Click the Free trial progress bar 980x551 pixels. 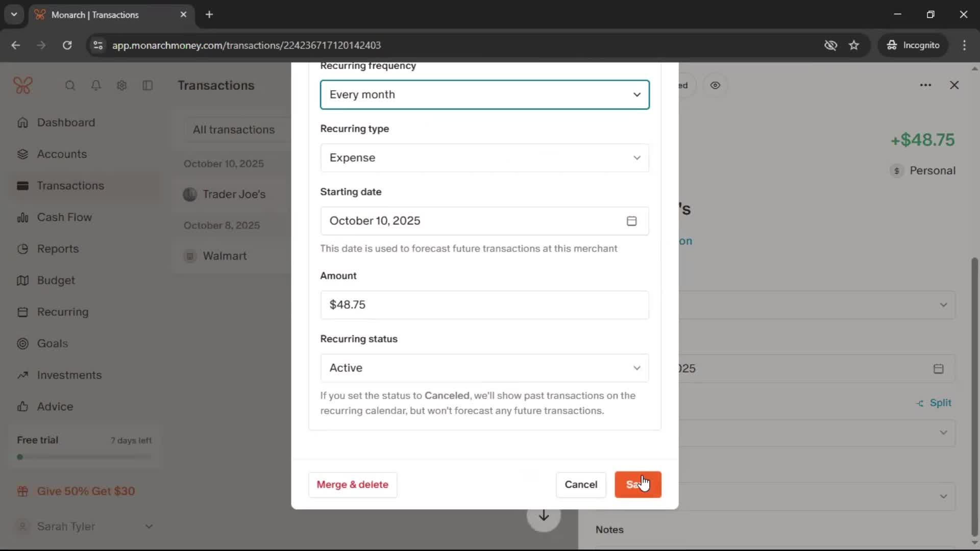click(84, 457)
